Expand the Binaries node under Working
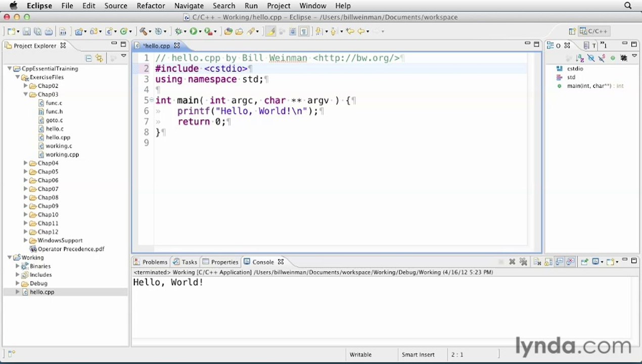 click(x=18, y=266)
